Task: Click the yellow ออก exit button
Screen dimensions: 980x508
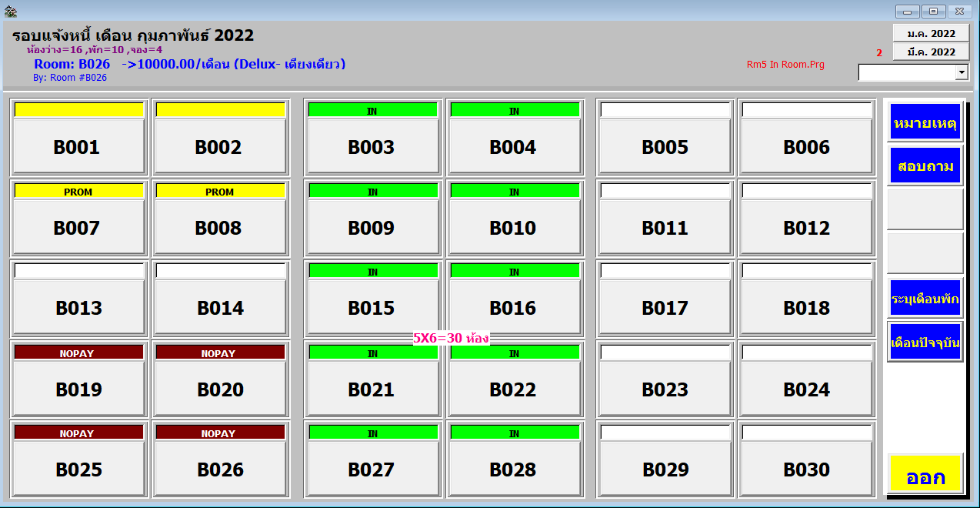Action: click(x=925, y=475)
